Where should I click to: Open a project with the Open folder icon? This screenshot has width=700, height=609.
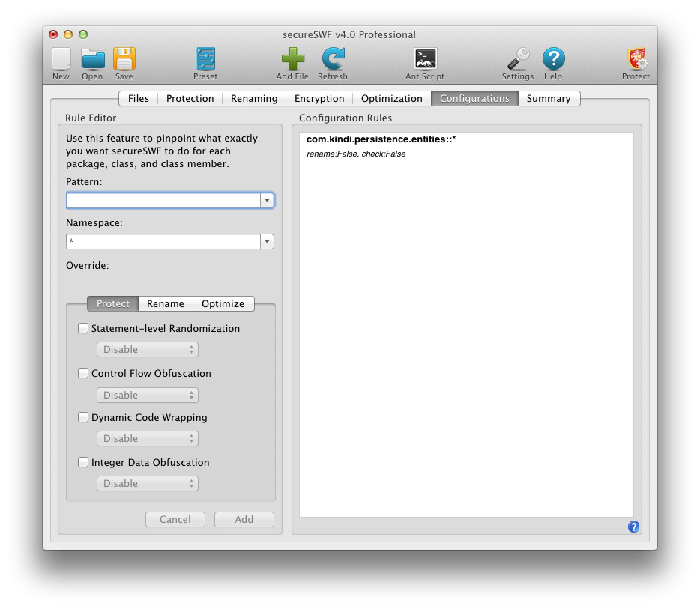(92, 59)
